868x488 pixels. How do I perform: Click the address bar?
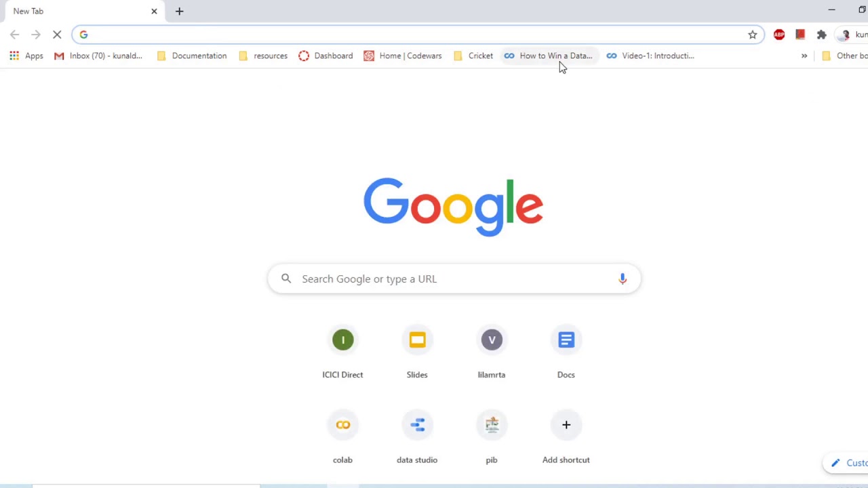pyautogui.click(x=417, y=35)
